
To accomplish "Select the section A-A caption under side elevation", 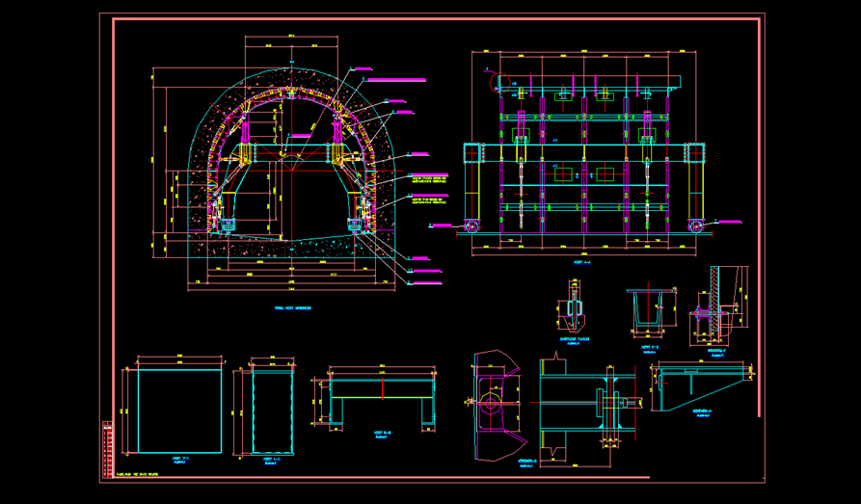I will [580, 261].
